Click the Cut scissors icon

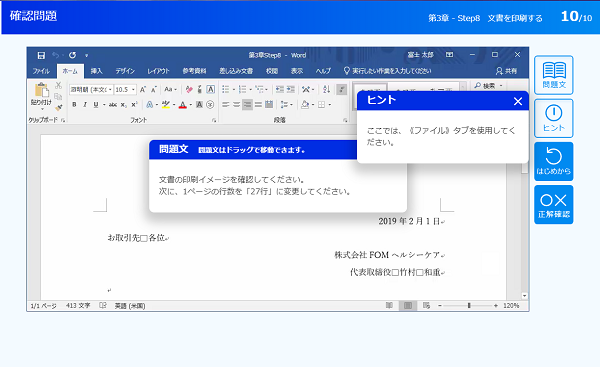pos(59,85)
